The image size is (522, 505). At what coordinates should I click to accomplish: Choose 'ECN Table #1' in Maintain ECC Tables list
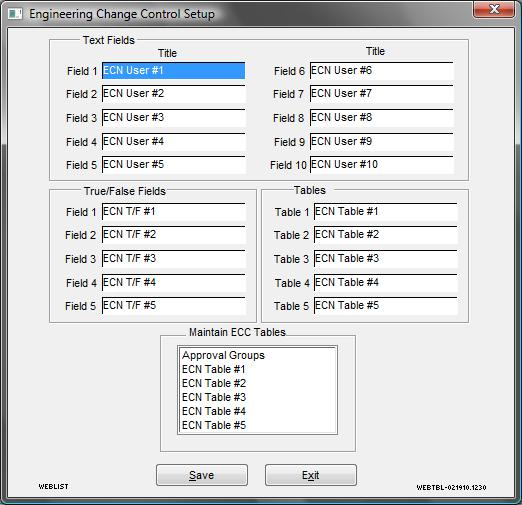(257, 369)
